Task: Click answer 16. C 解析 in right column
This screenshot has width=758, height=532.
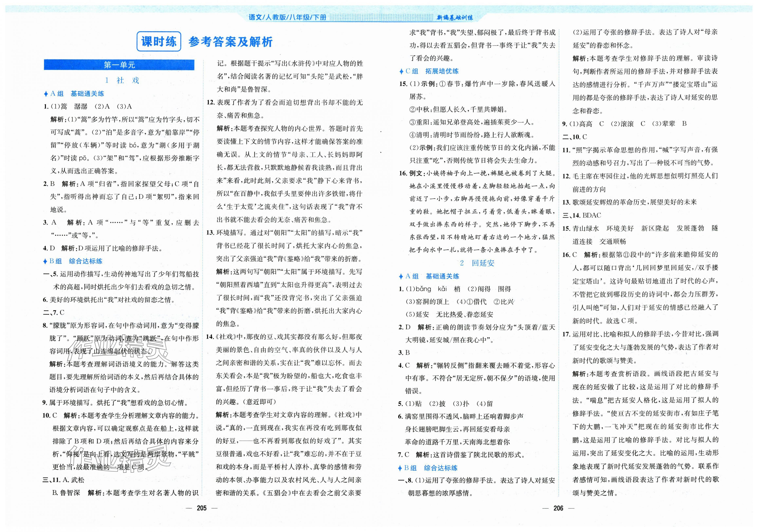Action: point(640,255)
